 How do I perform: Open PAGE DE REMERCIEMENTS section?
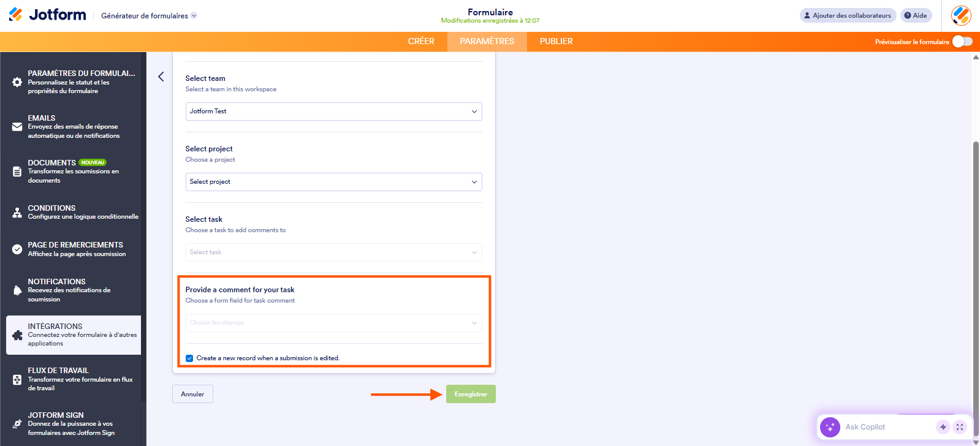(x=74, y=249)
